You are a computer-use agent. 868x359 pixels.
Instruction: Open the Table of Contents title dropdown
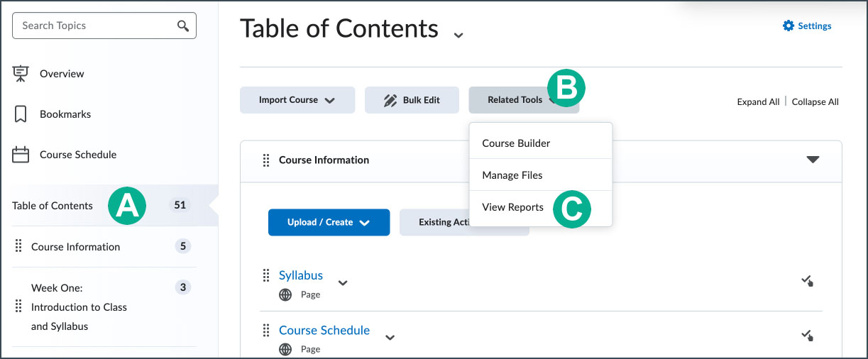tap(458, 34)
